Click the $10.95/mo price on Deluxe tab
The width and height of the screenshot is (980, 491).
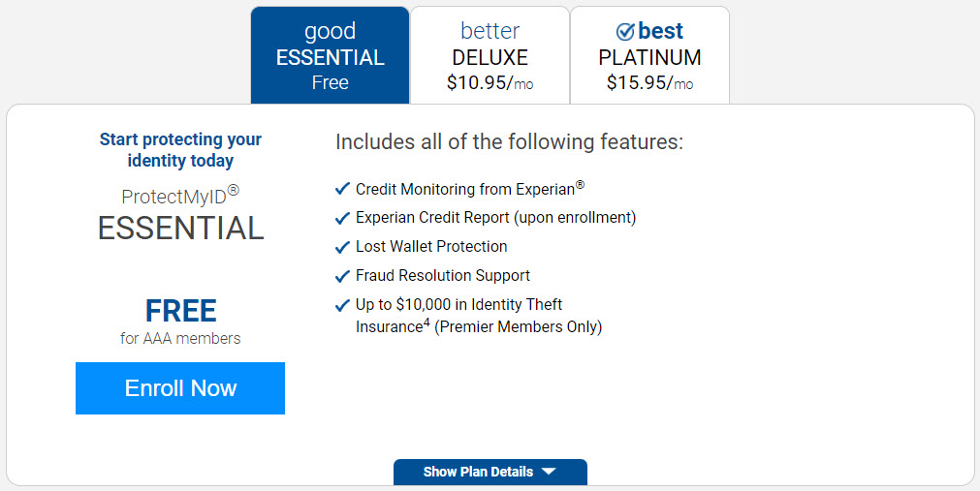490,82
